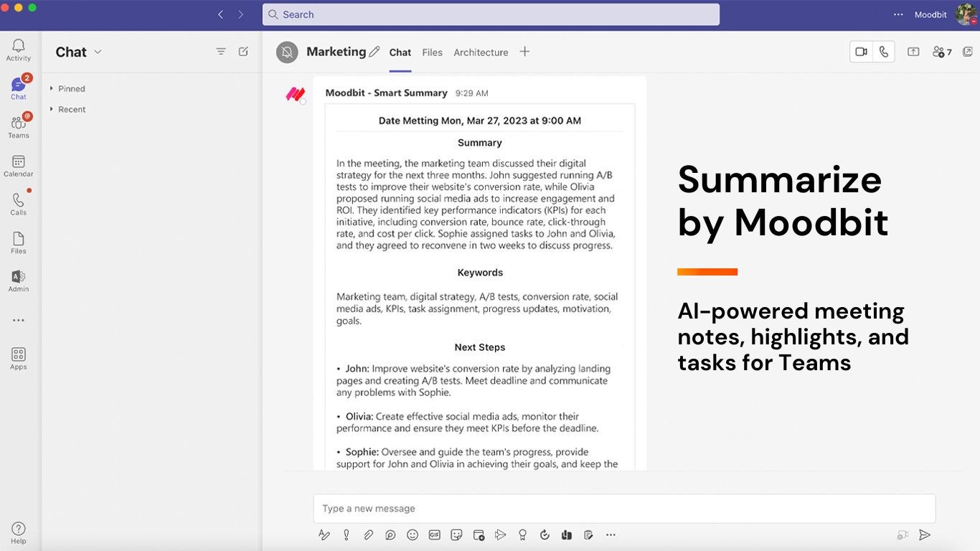Go forward with the history arrow

[240, 14]
